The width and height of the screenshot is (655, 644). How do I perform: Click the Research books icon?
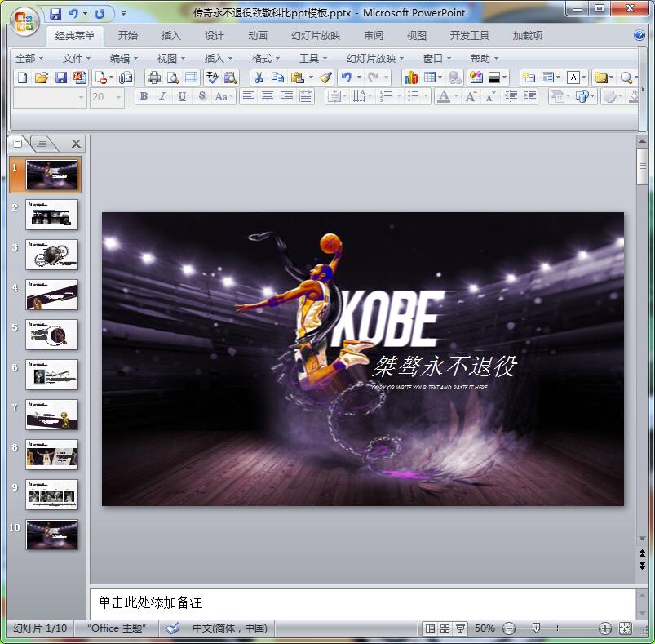[231, 78]
